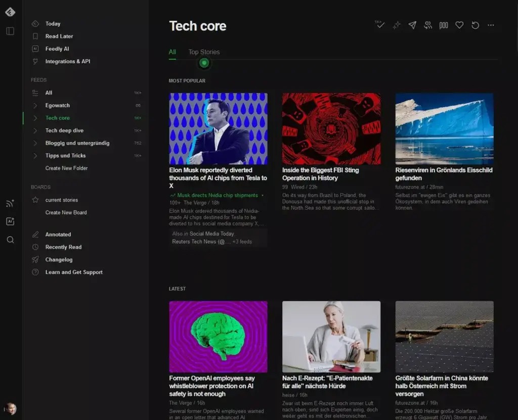This screenshot has height=420, width=518.
Task: Refresh the Tech core feed
Action: pyautogui.click(x=476, y=25)
